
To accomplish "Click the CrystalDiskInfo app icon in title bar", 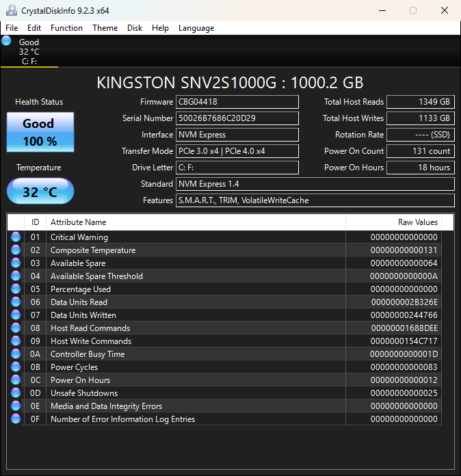I will coord(12,11).
